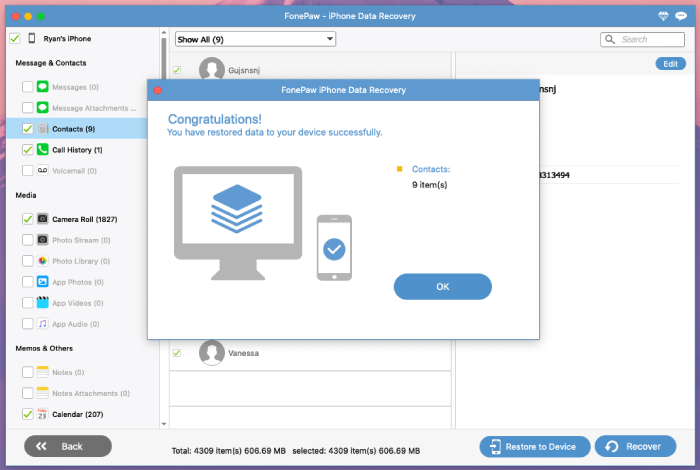Click the Messages (0) label
This screenshot has width=700, height=470.
point(75,87)
